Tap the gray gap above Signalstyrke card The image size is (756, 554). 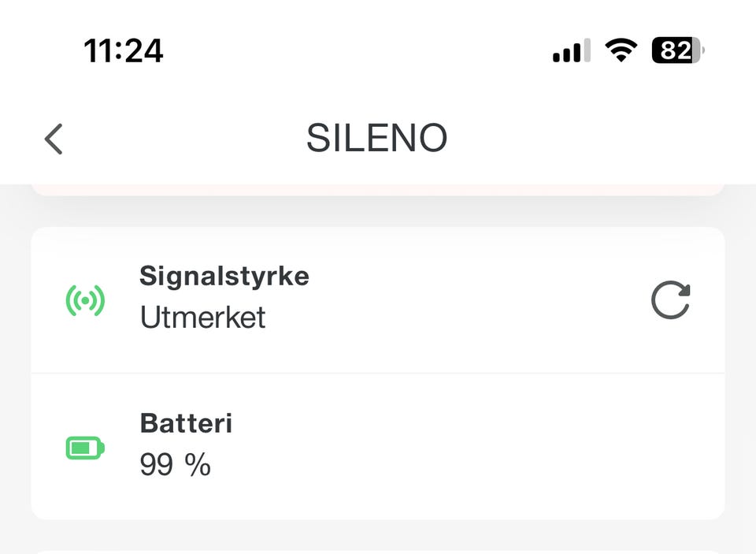coord(378,211)
